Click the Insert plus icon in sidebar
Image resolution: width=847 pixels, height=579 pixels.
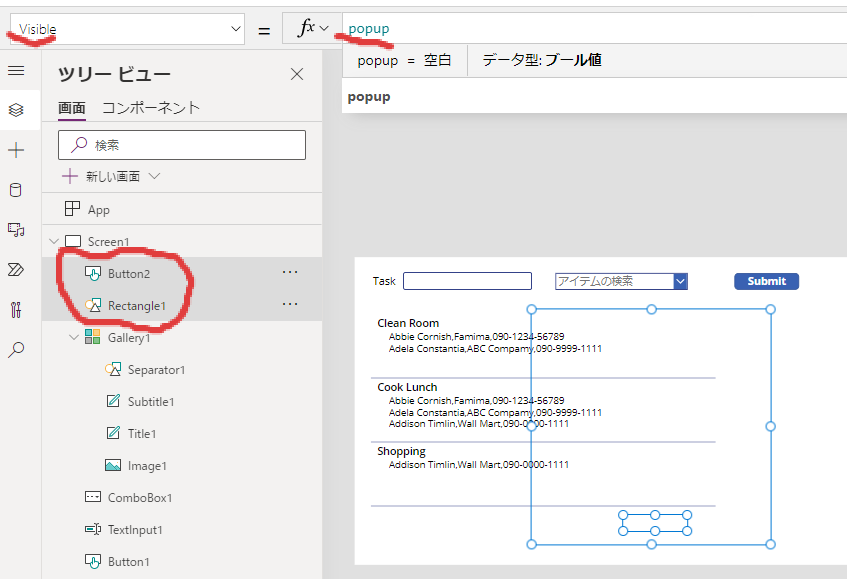[x=16, y=150]
